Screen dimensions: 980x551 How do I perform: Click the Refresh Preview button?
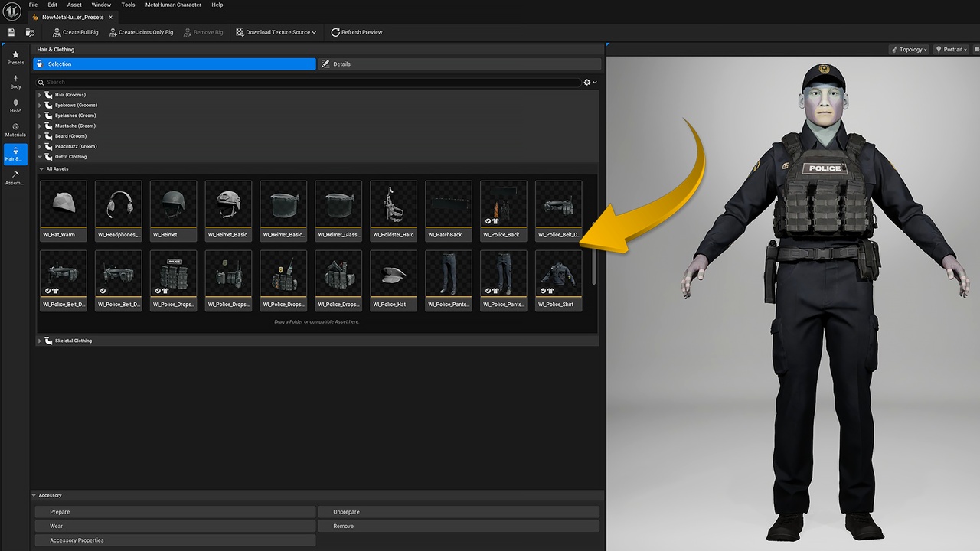357,32
